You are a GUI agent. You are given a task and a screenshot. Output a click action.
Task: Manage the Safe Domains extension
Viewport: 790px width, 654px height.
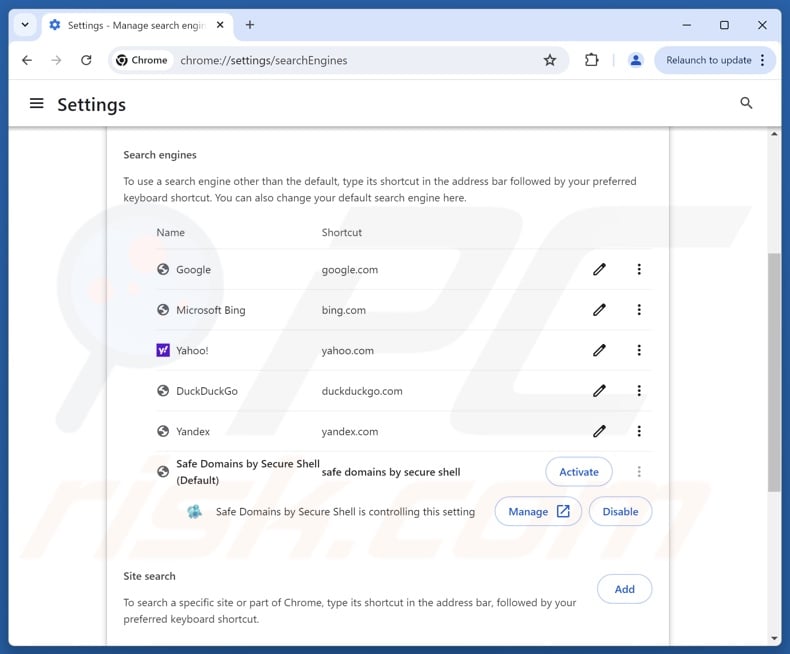[538, 511]
